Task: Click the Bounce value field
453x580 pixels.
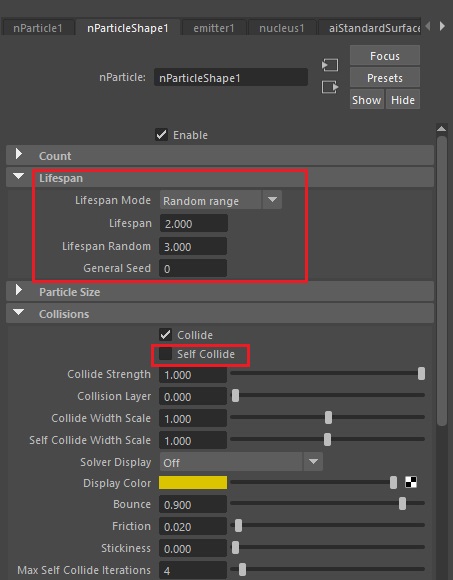Action: [193, 504]
